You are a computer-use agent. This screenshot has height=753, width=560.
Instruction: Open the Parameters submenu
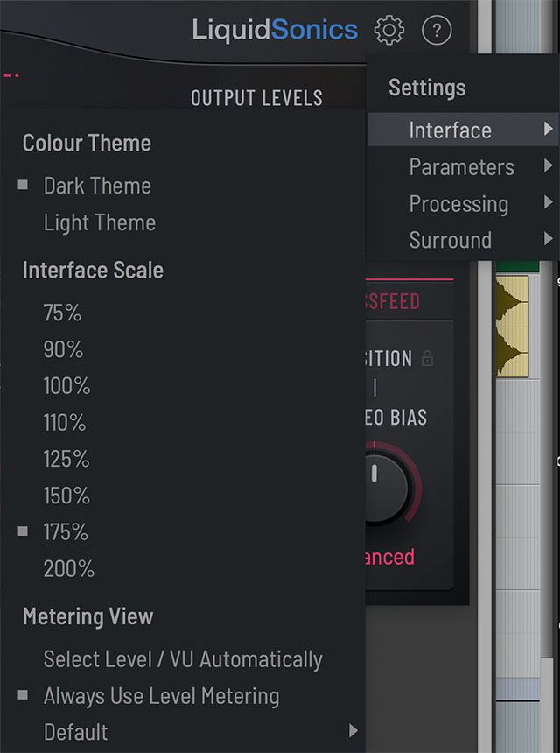click(462, 166)
